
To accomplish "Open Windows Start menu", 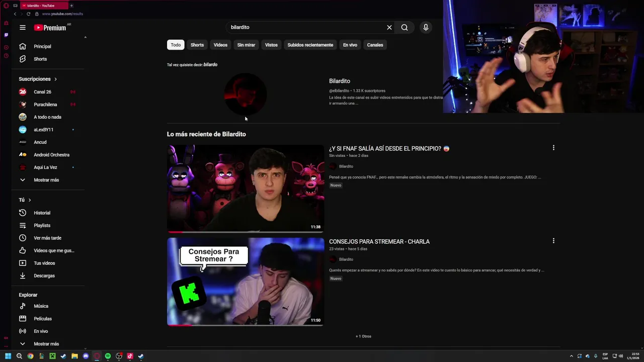I will coord(8,356).
